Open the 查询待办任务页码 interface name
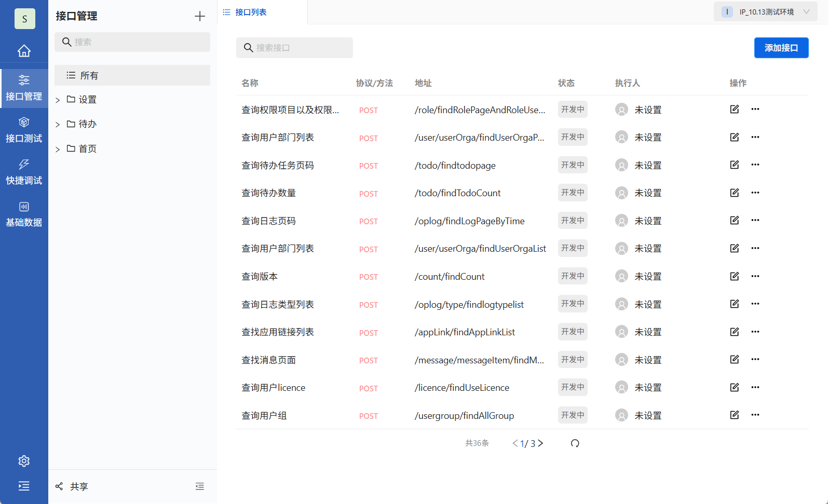Screen dimensions: 828x504 (278, 165)
